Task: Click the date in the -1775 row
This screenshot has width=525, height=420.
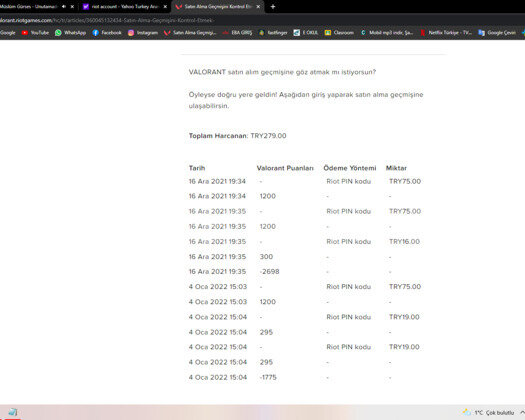Action: click(x=218, y=377)
